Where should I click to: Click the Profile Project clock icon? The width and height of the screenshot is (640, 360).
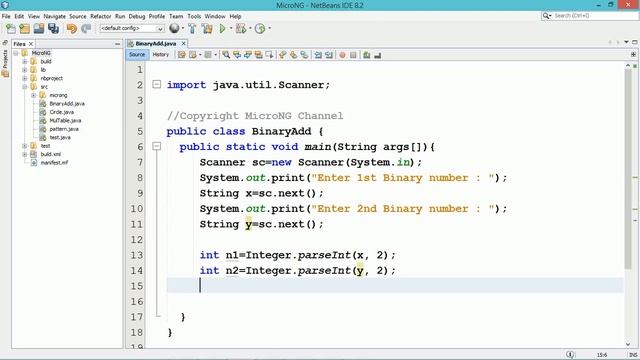[260, 28]
